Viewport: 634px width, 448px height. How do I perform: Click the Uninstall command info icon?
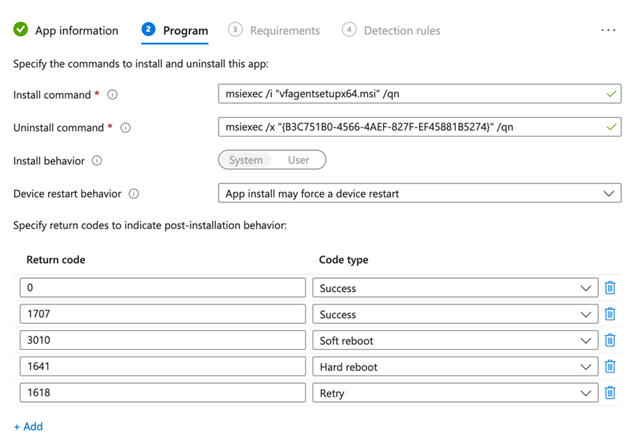pyautogui.click(x=126, y=128)
